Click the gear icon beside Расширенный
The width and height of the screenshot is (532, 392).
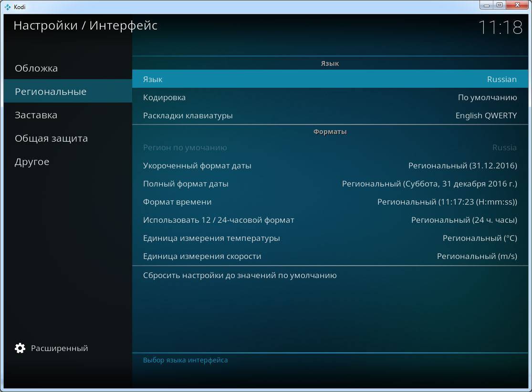(x=20, y=348)
